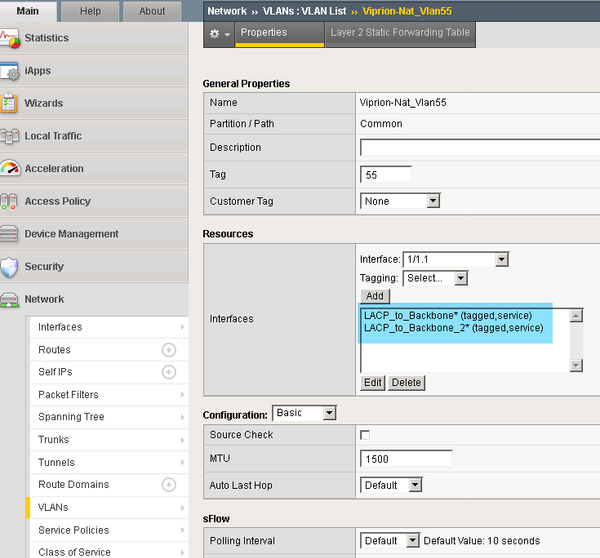Open the Interface 1/1.1 dropdown
The image size is (600, 558).
click(455, 259)
